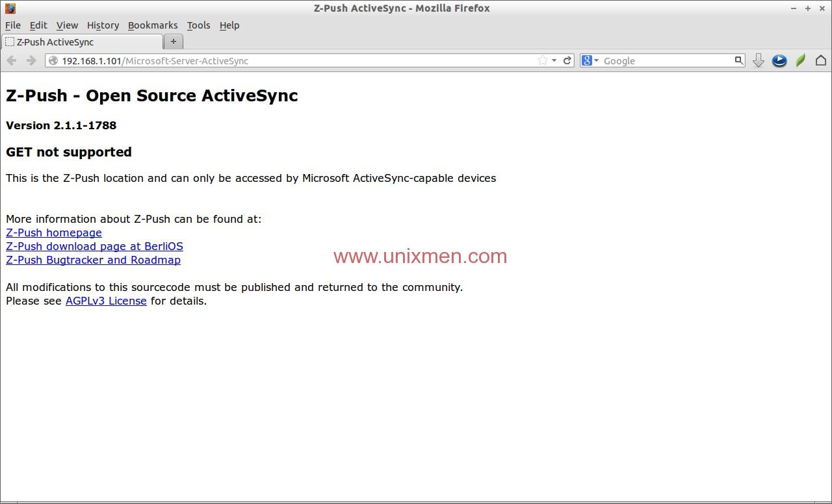
Task: Open the Help menu
Action: 229,25
